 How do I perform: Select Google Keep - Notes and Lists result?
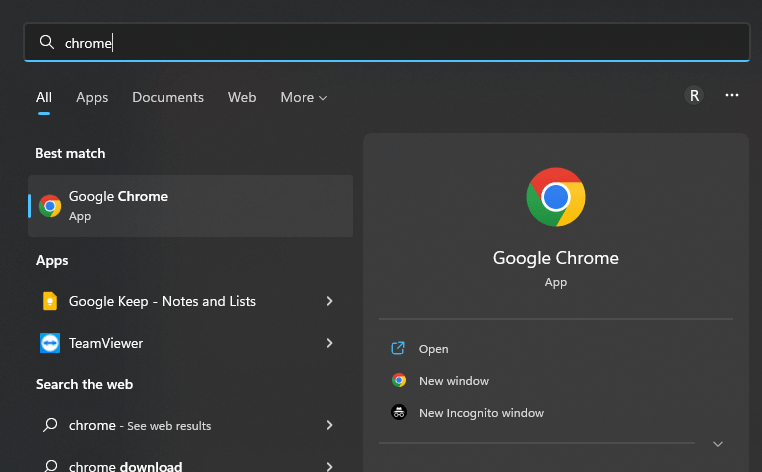tap(190, 301)
